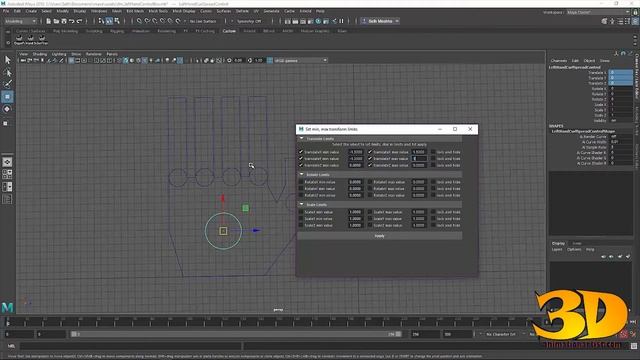
Task: Open the Modeling menu set dropdown
Action: click(20, 21)
